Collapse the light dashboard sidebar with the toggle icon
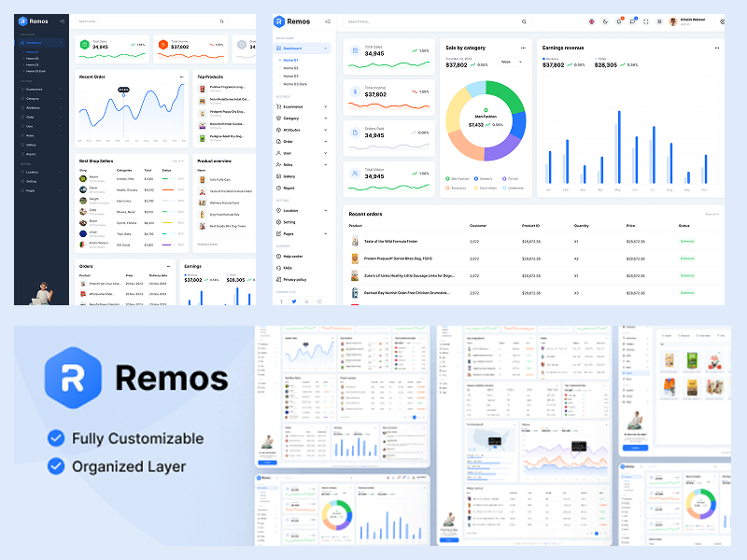 tap(328, 21)
